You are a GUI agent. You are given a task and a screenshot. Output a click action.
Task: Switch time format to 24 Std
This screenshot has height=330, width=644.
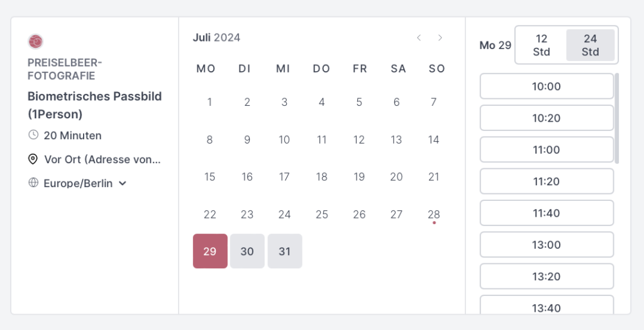590,45
